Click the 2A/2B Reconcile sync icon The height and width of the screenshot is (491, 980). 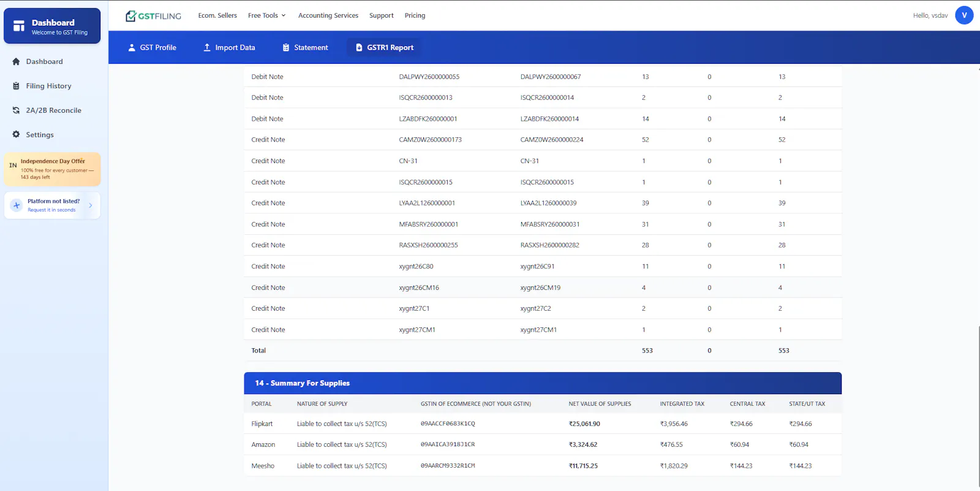click(x=16, y=110)
